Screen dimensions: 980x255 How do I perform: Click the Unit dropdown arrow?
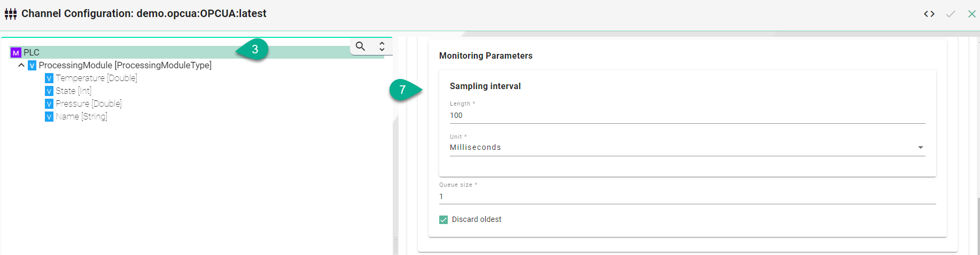click(x=920, y=148)
